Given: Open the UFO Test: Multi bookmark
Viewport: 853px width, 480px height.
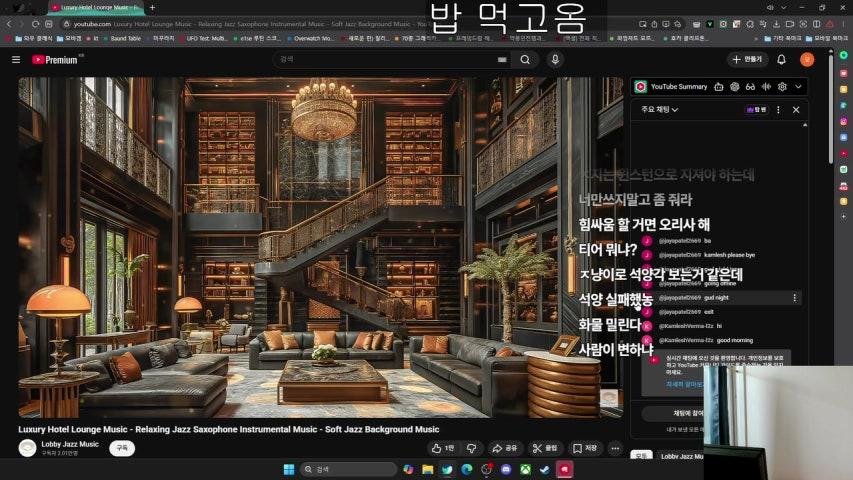Looking at the screenshot, I should tap(202, 39).
